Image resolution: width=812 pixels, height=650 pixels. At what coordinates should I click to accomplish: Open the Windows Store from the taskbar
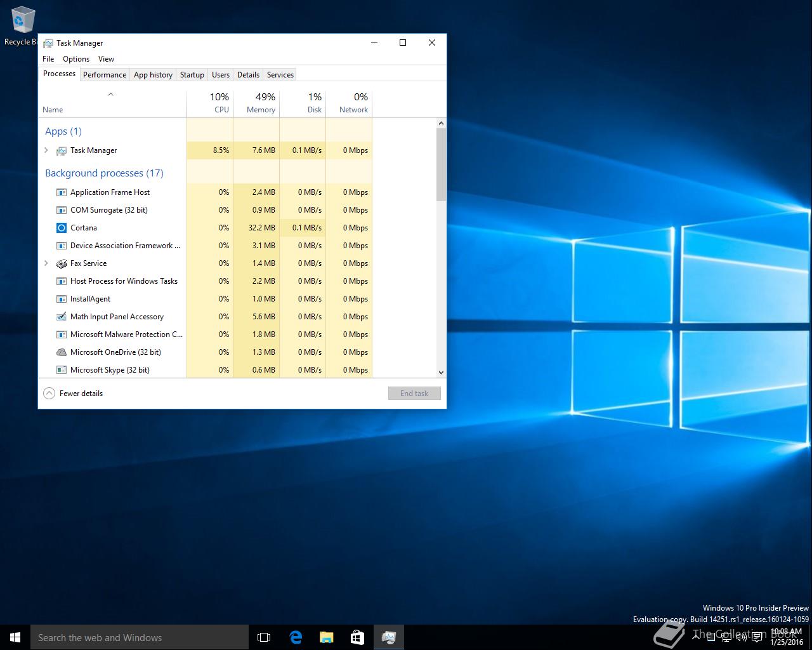358,637
